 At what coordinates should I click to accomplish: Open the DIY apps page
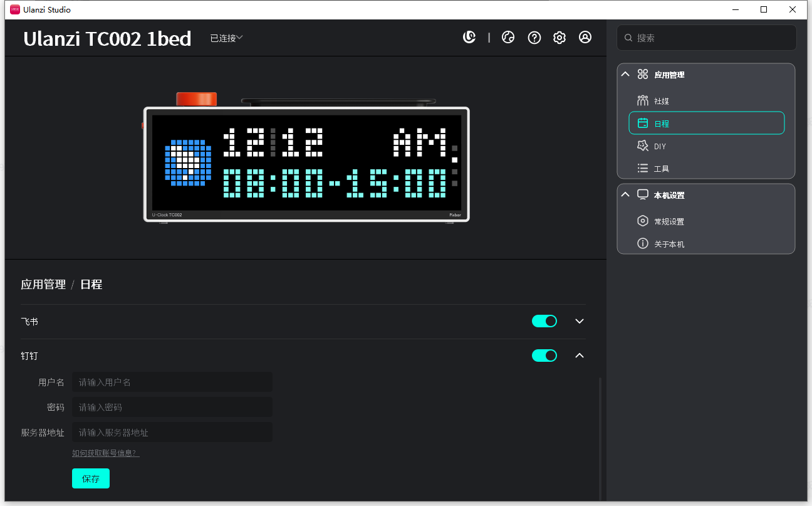[x=706, y=146]
